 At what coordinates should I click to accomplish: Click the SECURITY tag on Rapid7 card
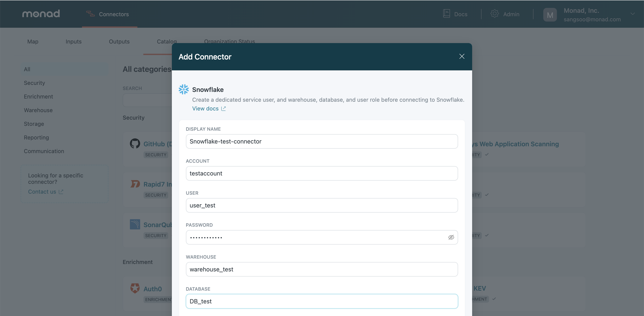click(156, 195)
